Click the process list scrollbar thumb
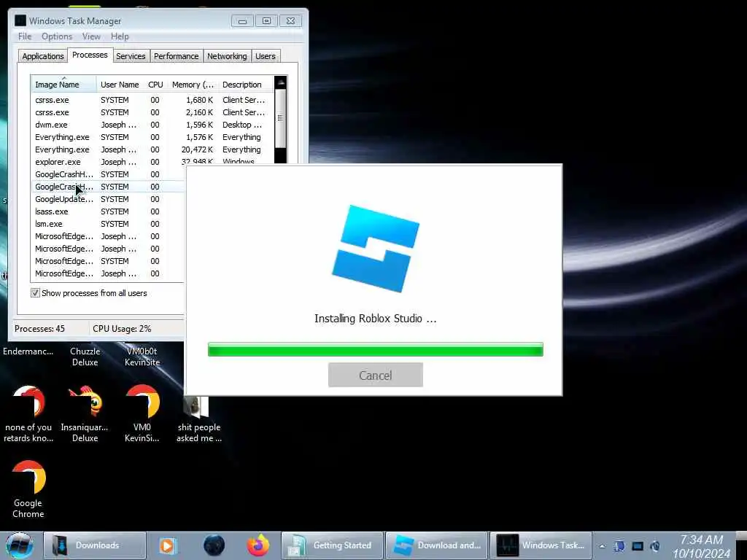The image size is (747, 560). point(281,118)
